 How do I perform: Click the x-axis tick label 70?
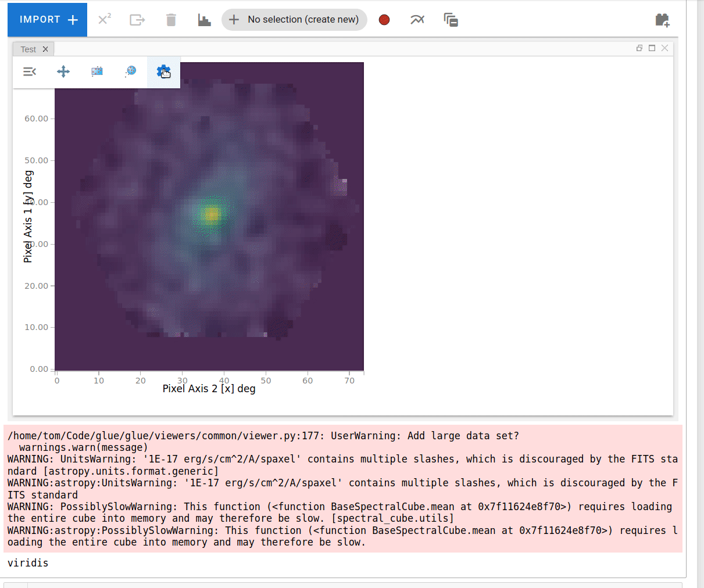click(x=349, y=381)
